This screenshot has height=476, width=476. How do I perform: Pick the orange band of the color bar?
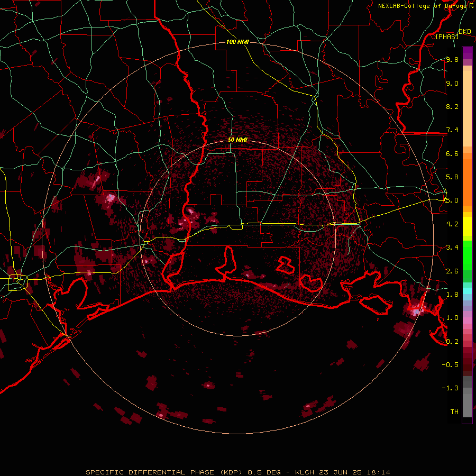467,179
